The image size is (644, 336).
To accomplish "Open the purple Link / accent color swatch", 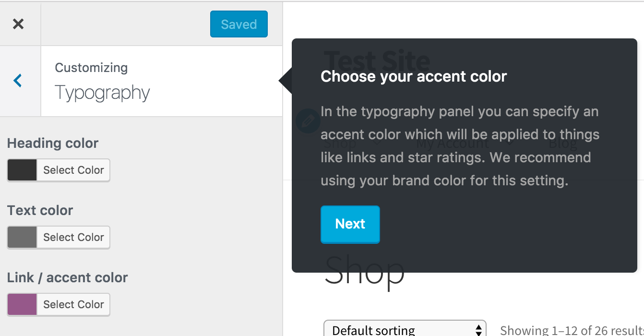I will point(22,304).
